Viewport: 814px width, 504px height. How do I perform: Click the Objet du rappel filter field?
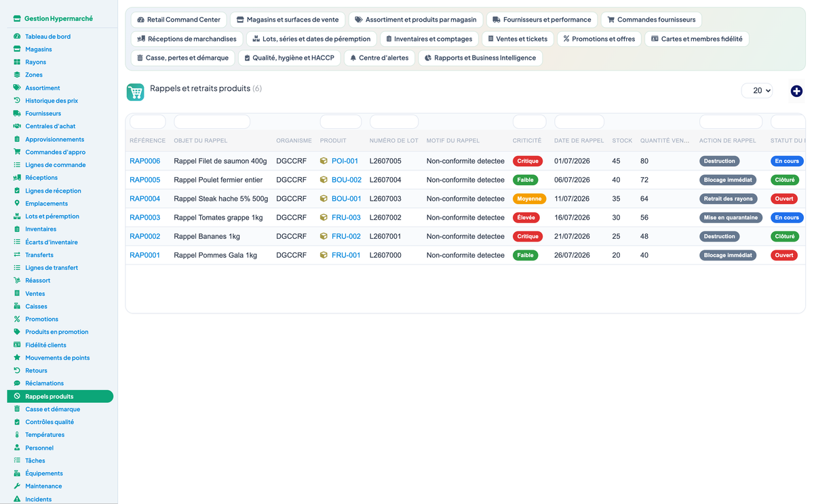[212, 122]
